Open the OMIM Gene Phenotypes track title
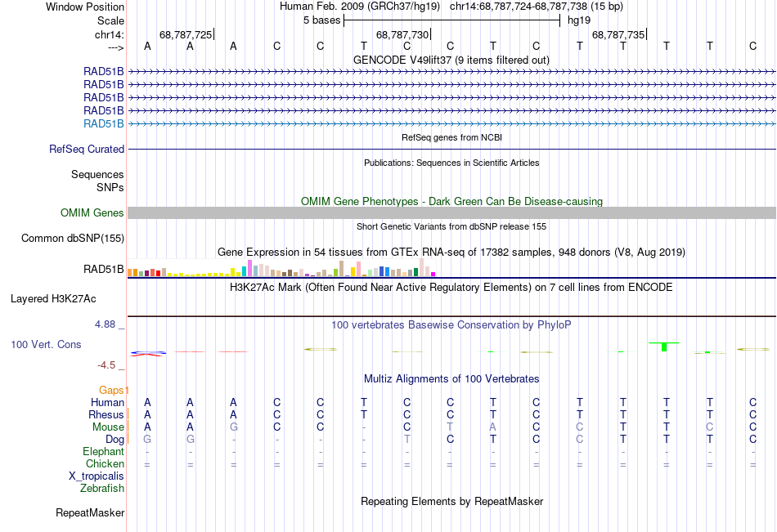 [x=451, y=201]
